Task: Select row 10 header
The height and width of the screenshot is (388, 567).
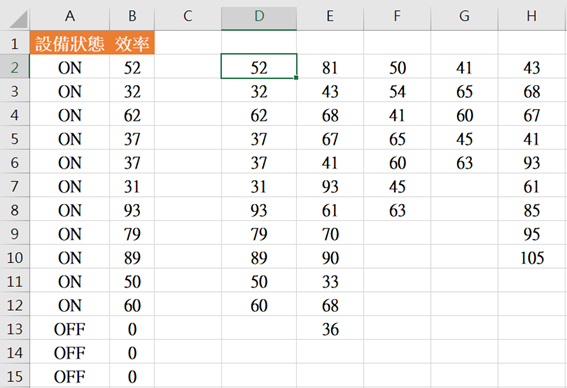Action: (14, 257)
